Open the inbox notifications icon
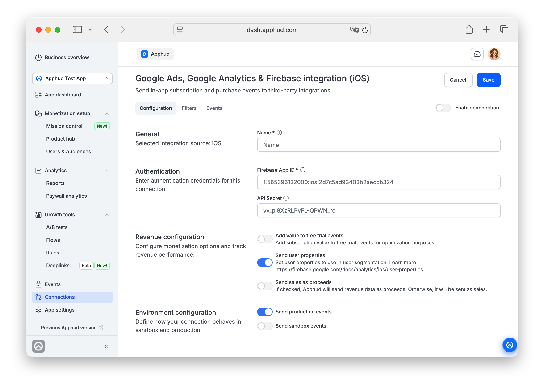The height and width of the screenshot is (392, 544). pyautogui.click(x=477, y=54)
